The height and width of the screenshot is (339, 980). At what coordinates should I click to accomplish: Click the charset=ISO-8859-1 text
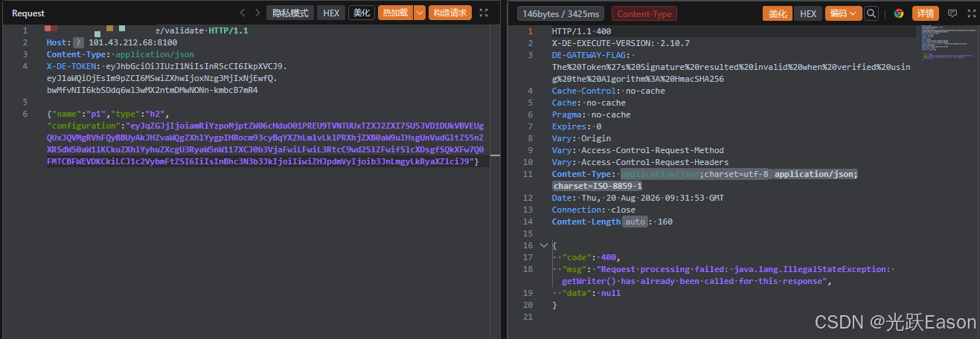point(597,186)
